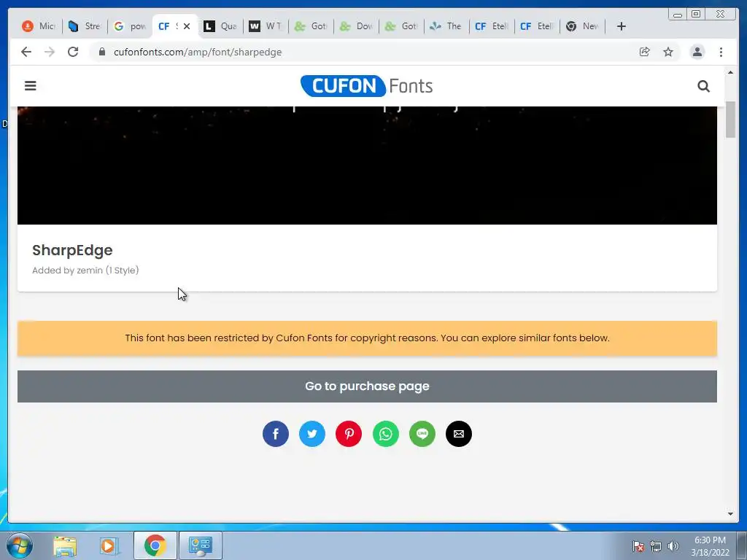747x560 pixels.
Task: Click the taskbar clock 6:30 PM
Action: click(x=710, y=546)
